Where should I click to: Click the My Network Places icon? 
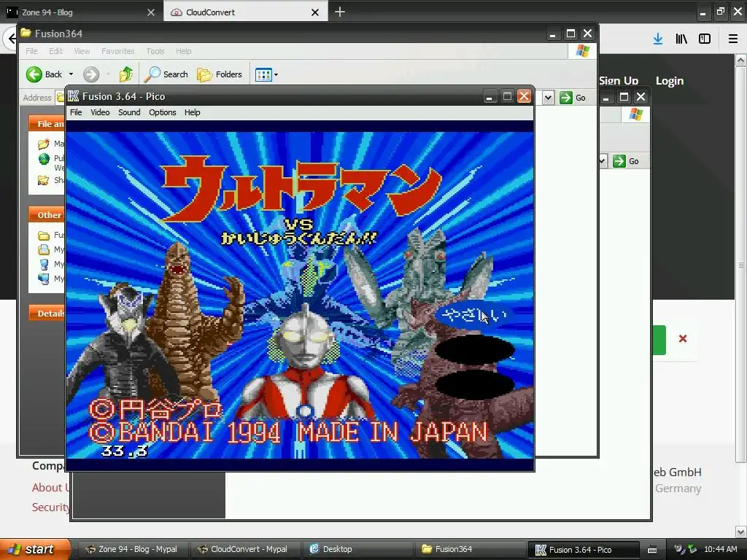44,279
